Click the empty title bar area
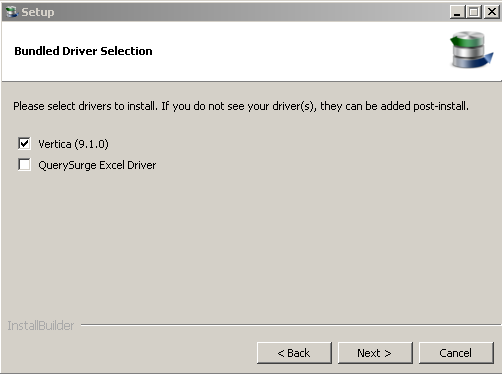The image size is (502, 374). [x=250, y=12]
